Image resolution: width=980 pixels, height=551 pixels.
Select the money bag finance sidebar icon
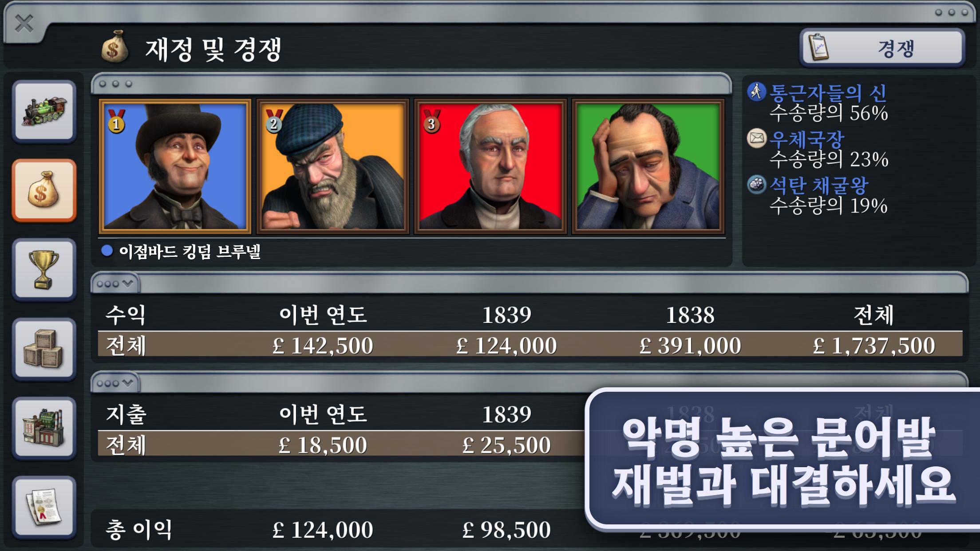click(x=44, y=190)
